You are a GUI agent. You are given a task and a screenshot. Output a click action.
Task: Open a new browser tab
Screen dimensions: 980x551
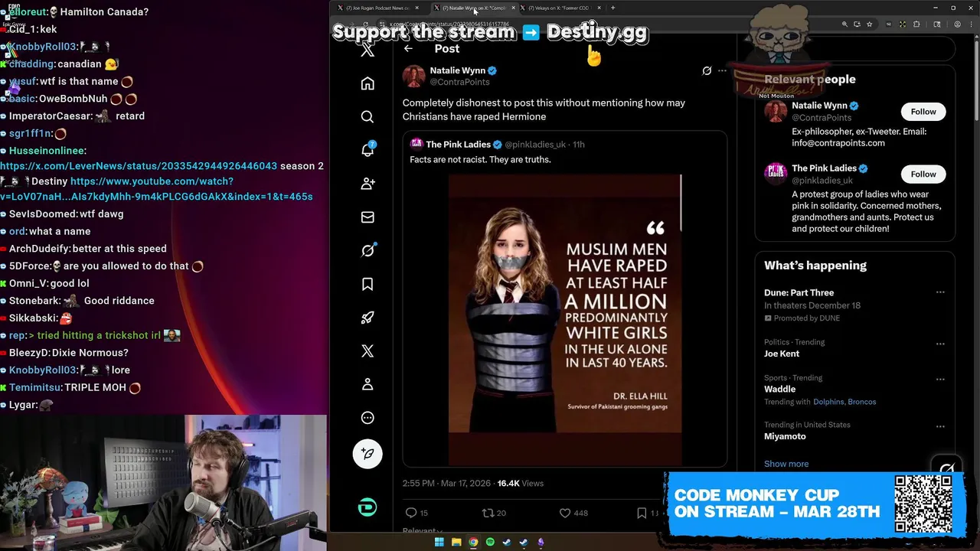point(612,8)
